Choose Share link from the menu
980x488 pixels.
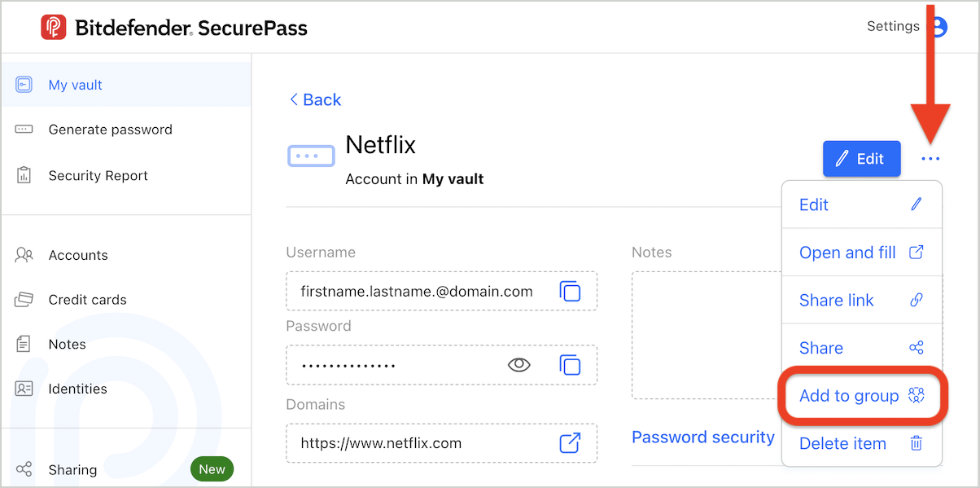click(861, 301)
